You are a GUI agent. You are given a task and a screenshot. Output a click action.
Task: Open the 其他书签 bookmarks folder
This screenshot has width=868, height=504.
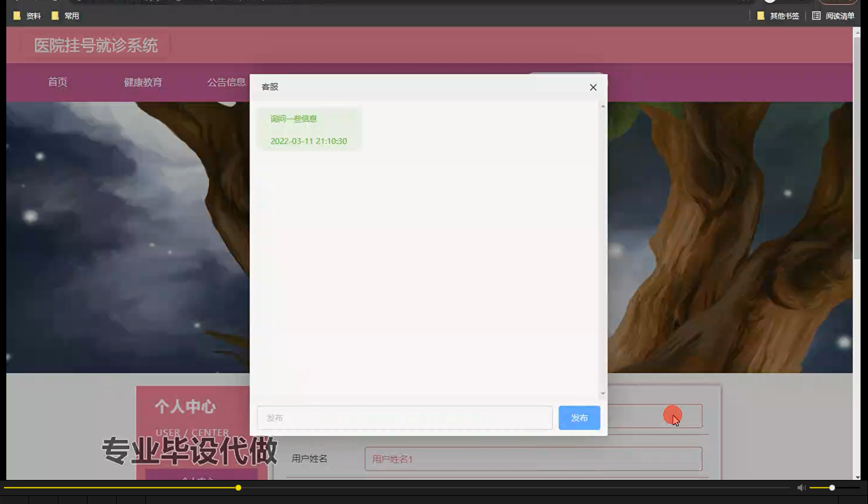(783, 15)
